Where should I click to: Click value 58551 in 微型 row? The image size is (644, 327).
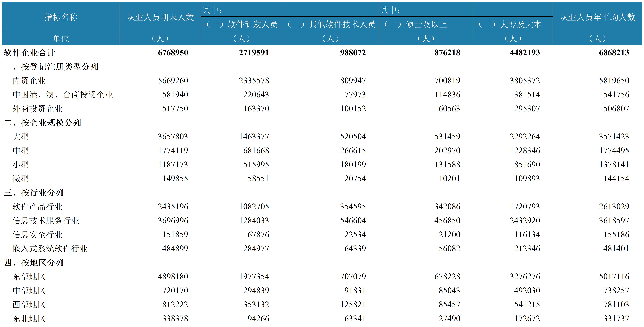tap(258, 179)
